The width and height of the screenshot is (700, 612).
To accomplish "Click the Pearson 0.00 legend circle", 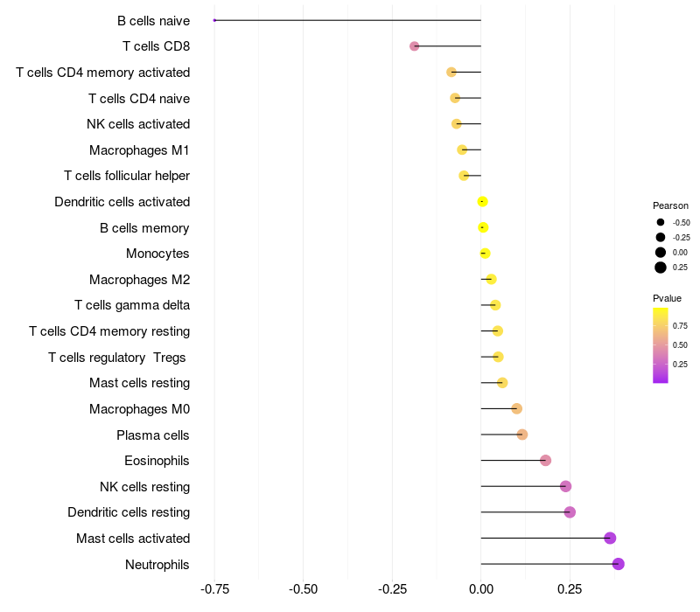I will pos(661,253).
